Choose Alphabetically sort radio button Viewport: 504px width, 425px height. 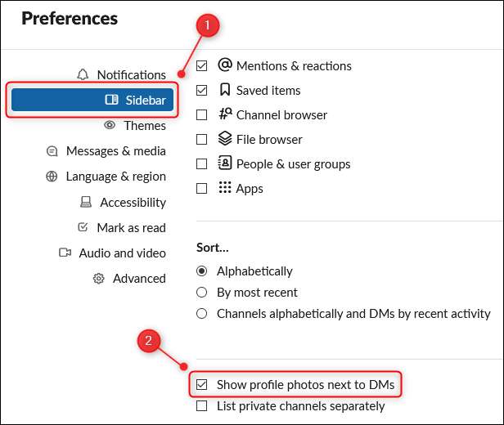tap(202, 271)
